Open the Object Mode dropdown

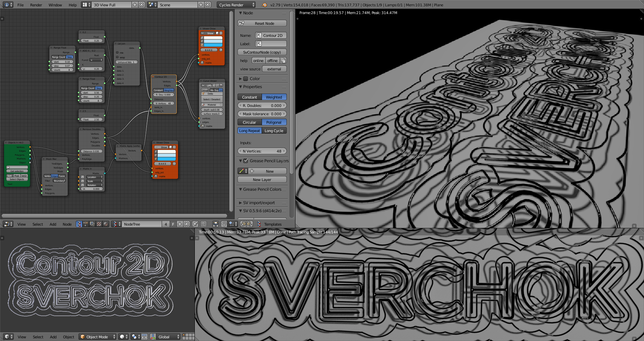point(98,337)
